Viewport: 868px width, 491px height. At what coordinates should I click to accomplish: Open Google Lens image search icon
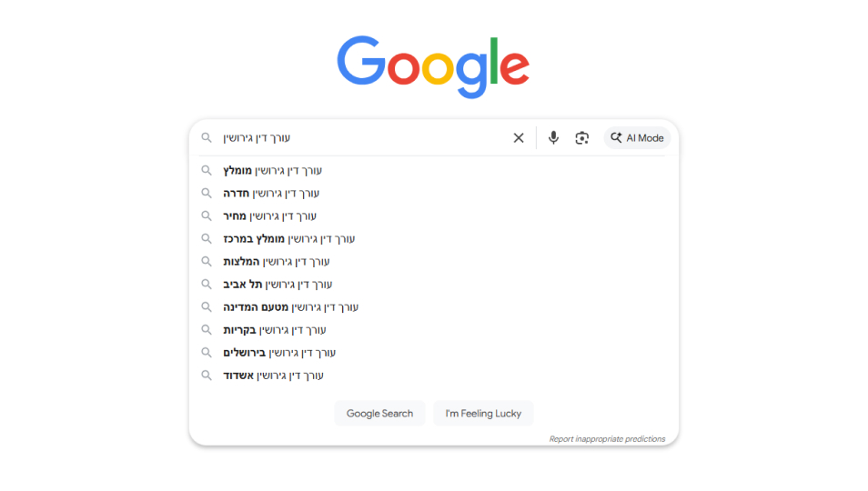click(x=582, y=138)
